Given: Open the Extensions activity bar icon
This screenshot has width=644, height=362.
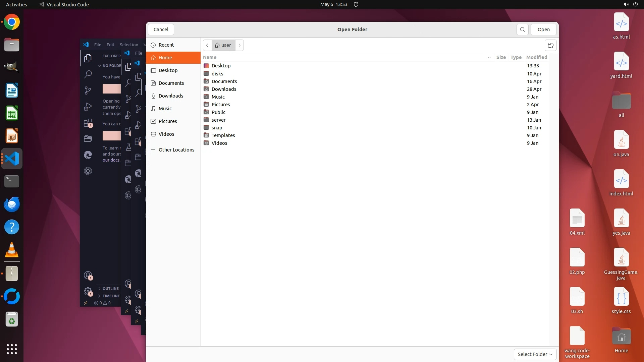Looking at the screenshot, I should point(88,123).
